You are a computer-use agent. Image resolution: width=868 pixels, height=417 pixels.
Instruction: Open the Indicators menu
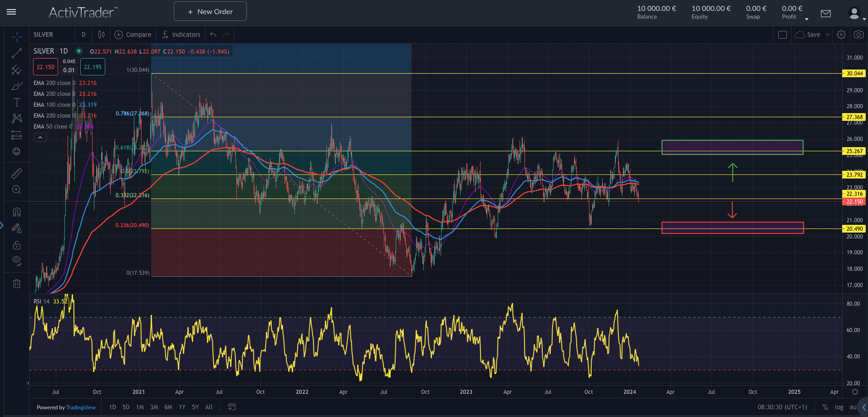[x=181, y=35]
